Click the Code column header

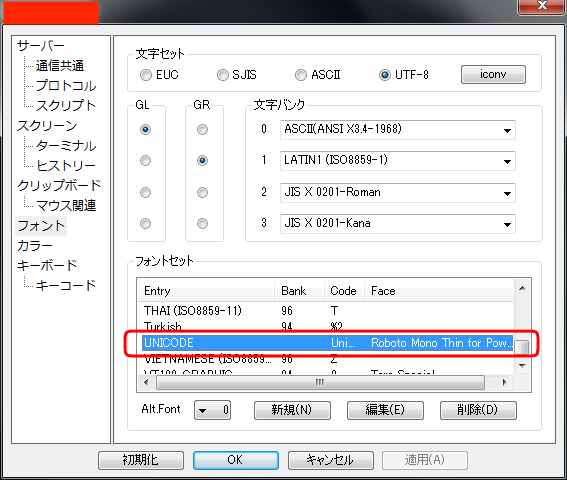tap(344, 291)
